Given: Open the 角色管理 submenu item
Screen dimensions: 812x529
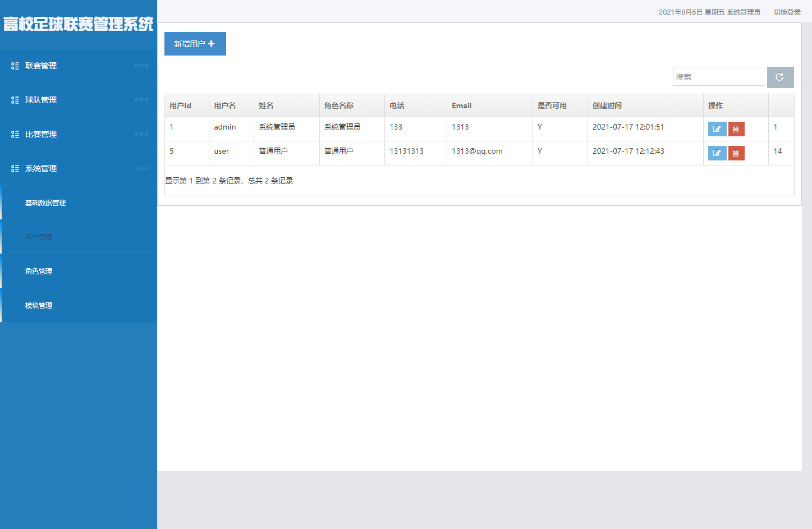Looking at the screenshot, I should (39, 272).
